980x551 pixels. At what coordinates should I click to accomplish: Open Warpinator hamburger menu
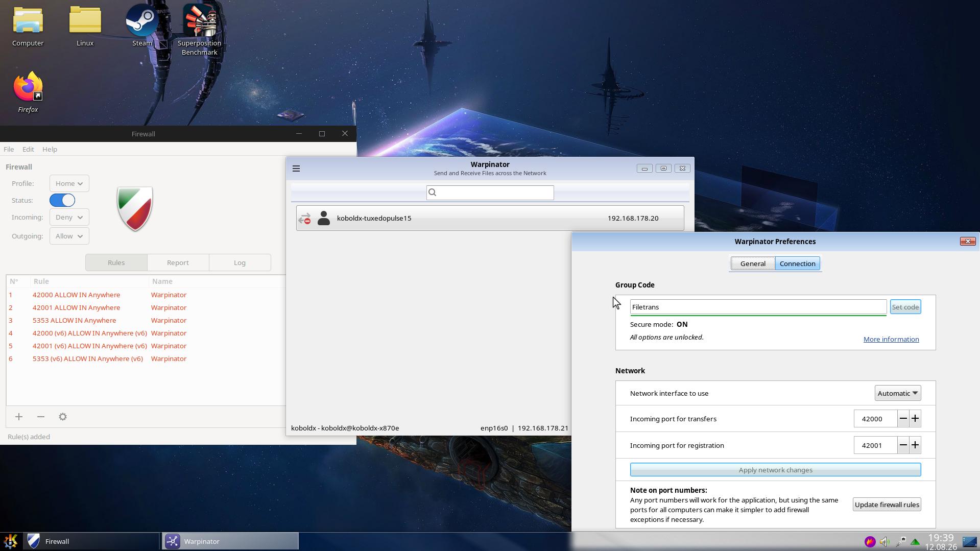click(296, 169)
